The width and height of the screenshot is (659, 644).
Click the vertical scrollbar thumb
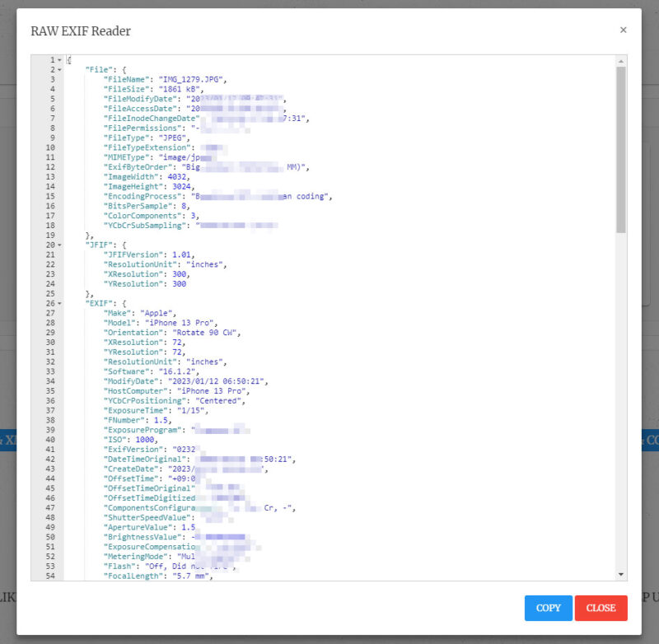click(620, 148)
